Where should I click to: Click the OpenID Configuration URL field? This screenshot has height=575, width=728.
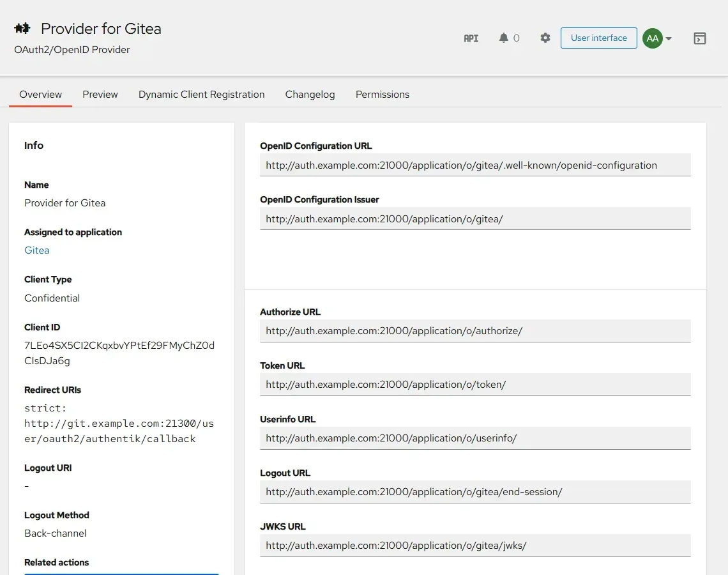pyautogui.click(x=475, y=165)
